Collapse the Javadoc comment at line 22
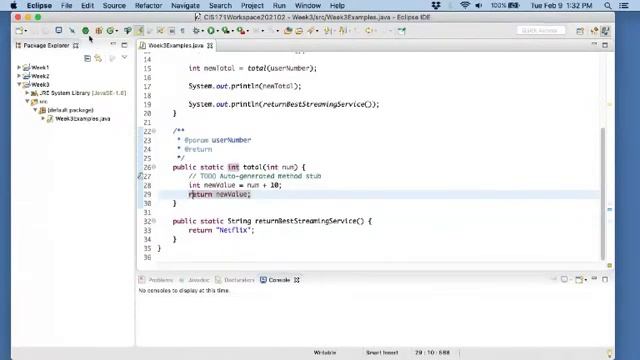The width and height of the screenshot is (640, 360). 154,131
